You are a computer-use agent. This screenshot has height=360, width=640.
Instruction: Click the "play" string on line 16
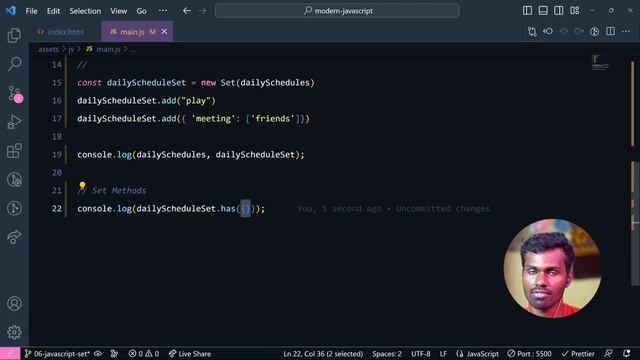pos(196,101)
